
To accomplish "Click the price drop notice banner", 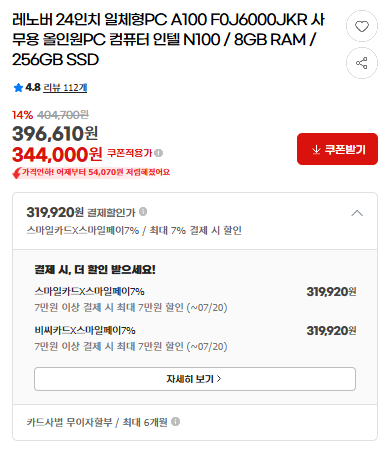I will [x=91, y=172].
